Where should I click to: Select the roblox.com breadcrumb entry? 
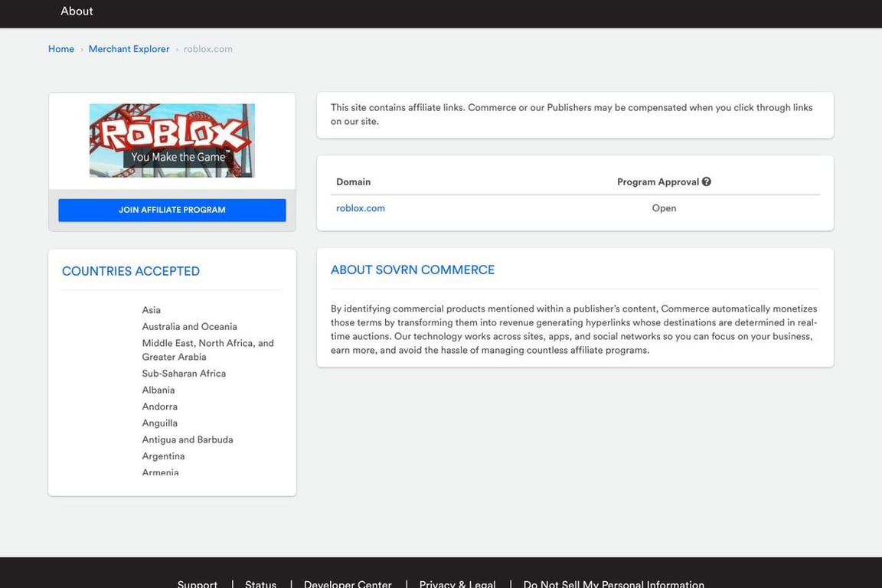pos(207,48)
